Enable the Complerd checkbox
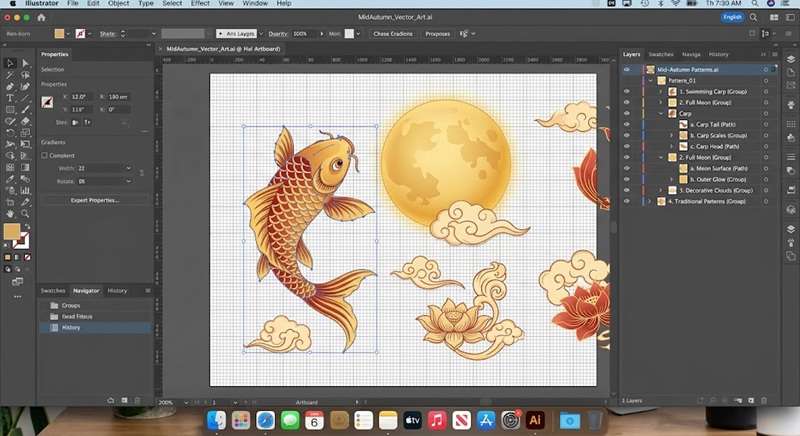The width and height of the screenshot is (800, 436). (x=44, y=156)
